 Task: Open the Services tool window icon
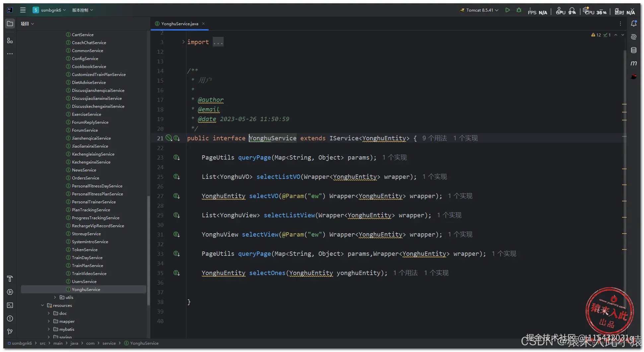pyautogui.click(x=10, y=292)
